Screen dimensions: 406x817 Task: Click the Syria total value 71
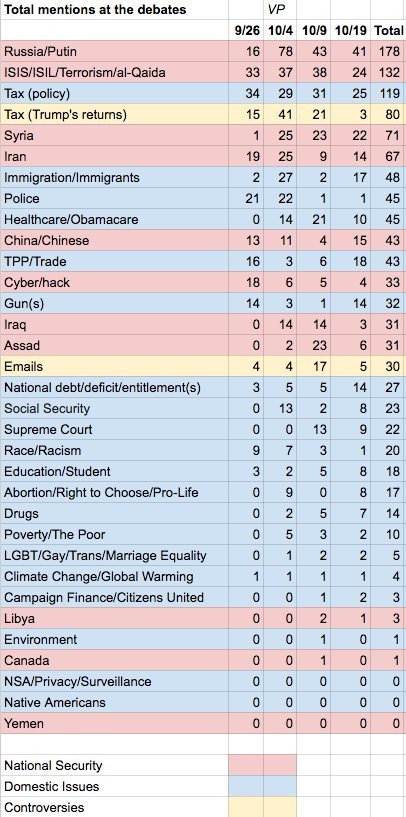[388, 135]
